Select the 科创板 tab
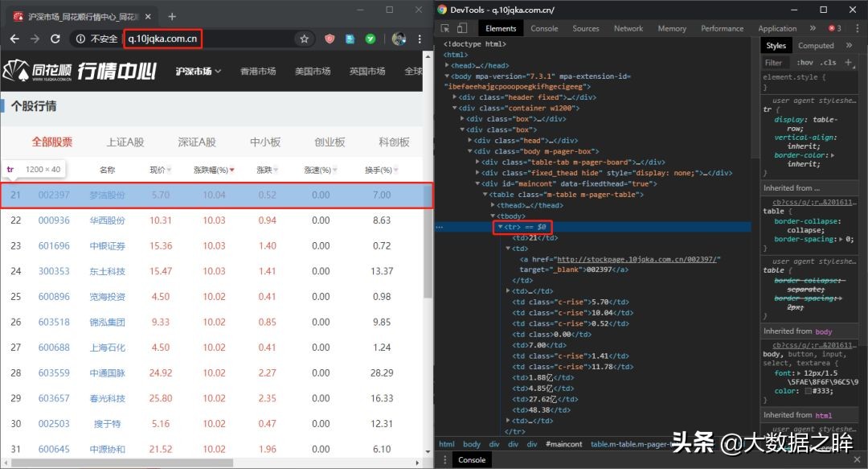The image size is (868, 469). point(394,142)
